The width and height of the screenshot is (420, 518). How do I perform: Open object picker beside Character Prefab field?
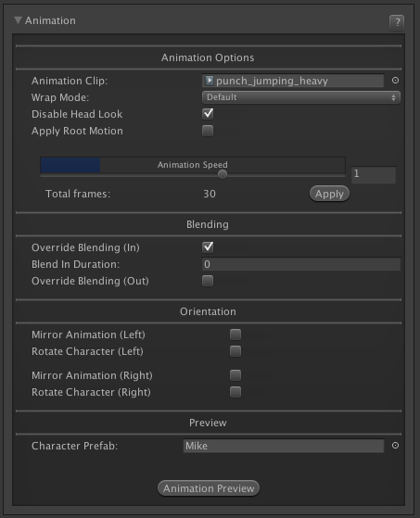(395, 446)
